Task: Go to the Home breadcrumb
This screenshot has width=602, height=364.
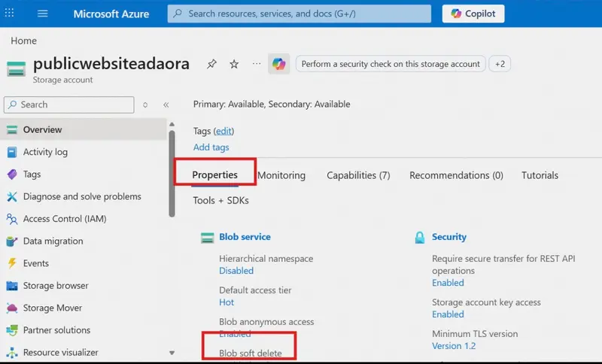Action: 24,41
